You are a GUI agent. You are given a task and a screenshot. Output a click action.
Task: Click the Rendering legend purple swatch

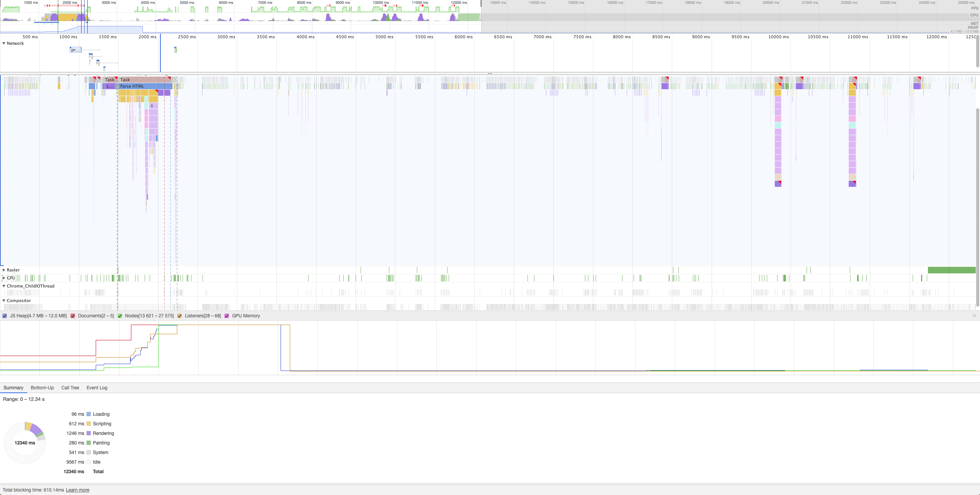[x=88, y=433]
